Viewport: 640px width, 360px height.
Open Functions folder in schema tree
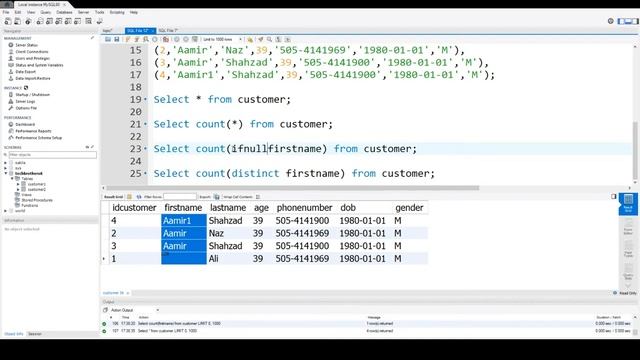click(29, 205)
